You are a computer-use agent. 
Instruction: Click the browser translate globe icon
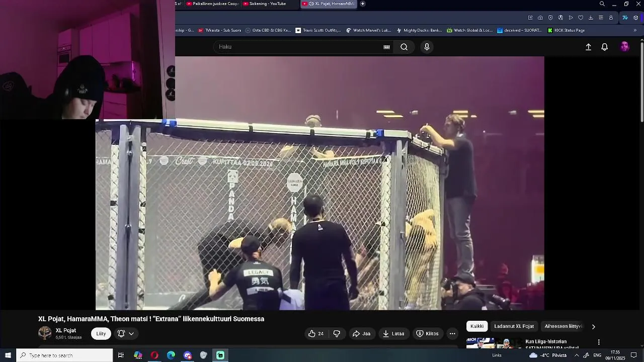pos(560,18)
